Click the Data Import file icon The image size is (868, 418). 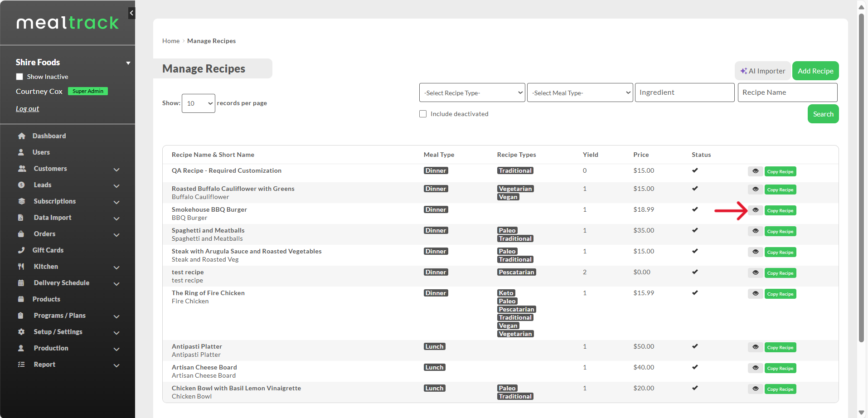click(x=21, y=218)
